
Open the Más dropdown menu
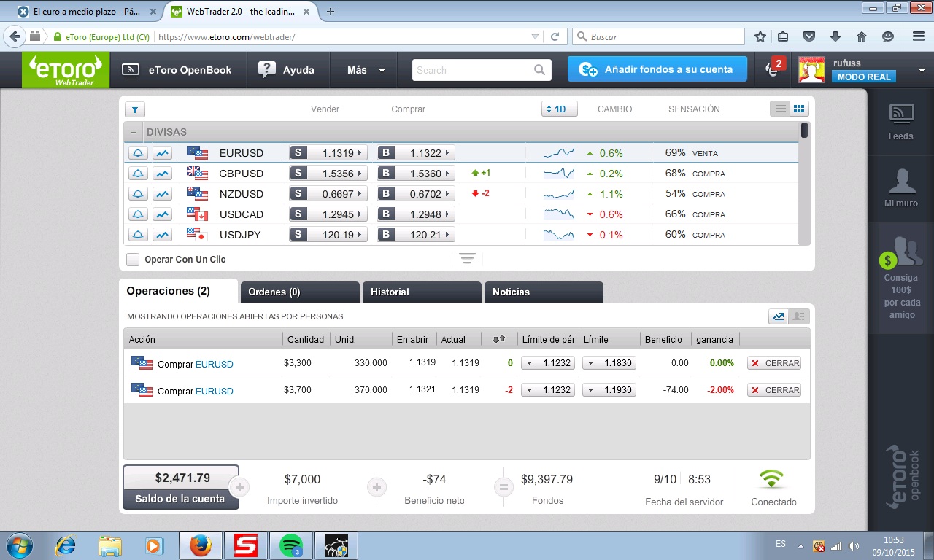pos(366,70)
